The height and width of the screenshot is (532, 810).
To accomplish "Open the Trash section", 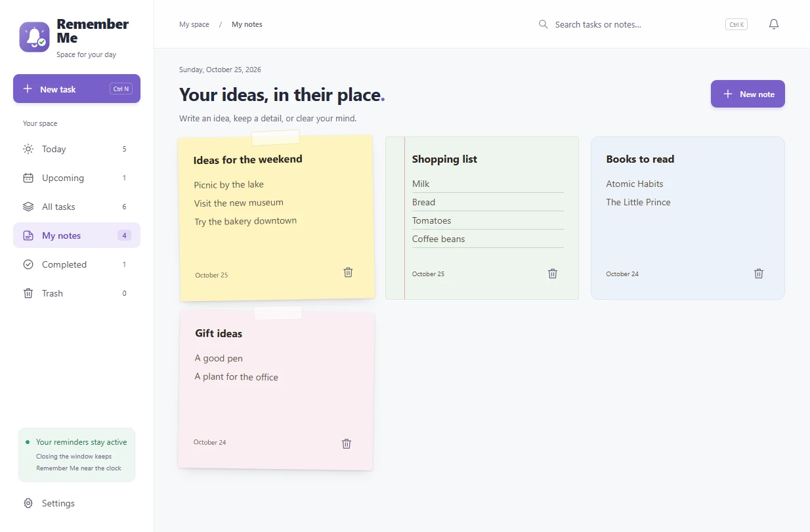I will (x=77, y=293).
